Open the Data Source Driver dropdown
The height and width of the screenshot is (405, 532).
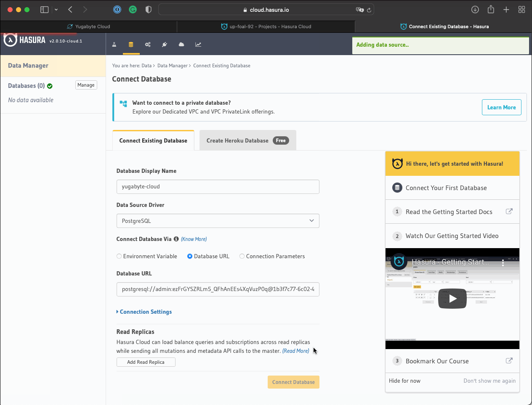coord(218,221)
